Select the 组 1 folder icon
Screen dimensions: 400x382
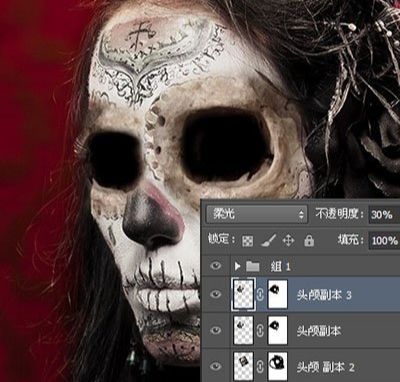click(253, 266)
